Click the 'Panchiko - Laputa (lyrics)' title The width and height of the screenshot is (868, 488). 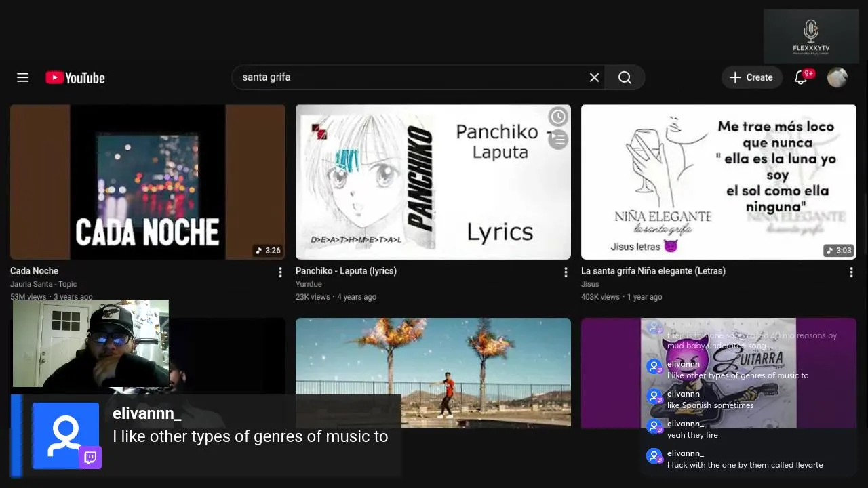(x=346, y=271)
